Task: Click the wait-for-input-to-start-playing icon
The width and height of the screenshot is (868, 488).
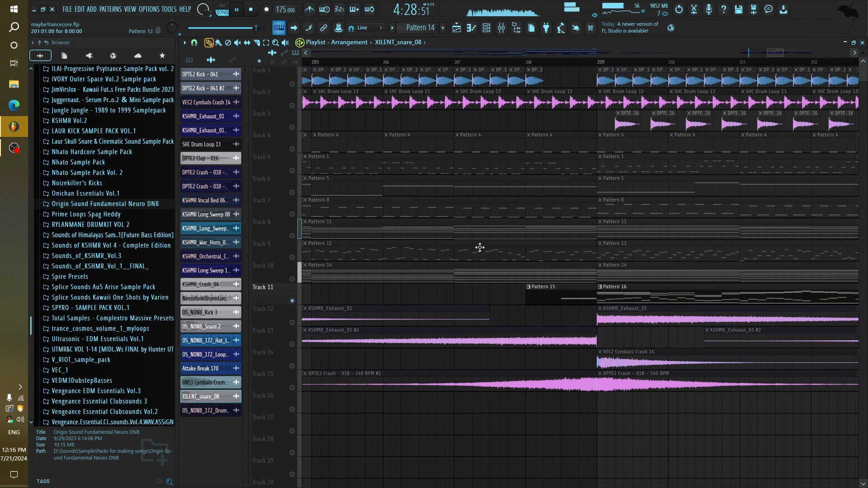Action: 325,9
